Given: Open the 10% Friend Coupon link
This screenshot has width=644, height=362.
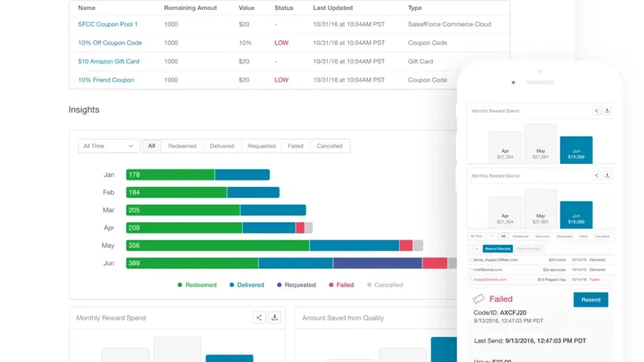Looking at the screenshot, I should (106, 80).
